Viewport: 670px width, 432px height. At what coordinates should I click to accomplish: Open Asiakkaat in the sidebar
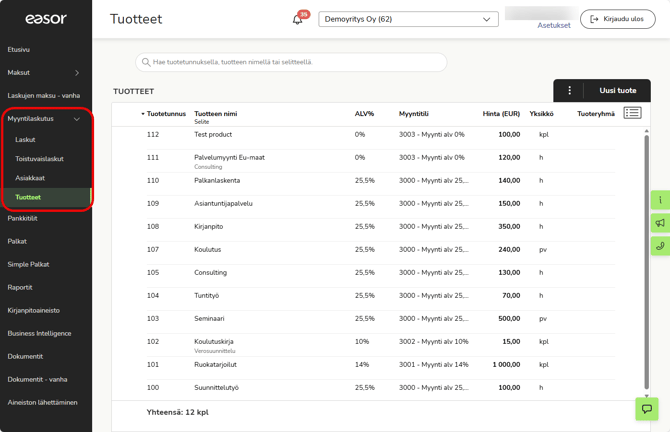tap(30, 178)
